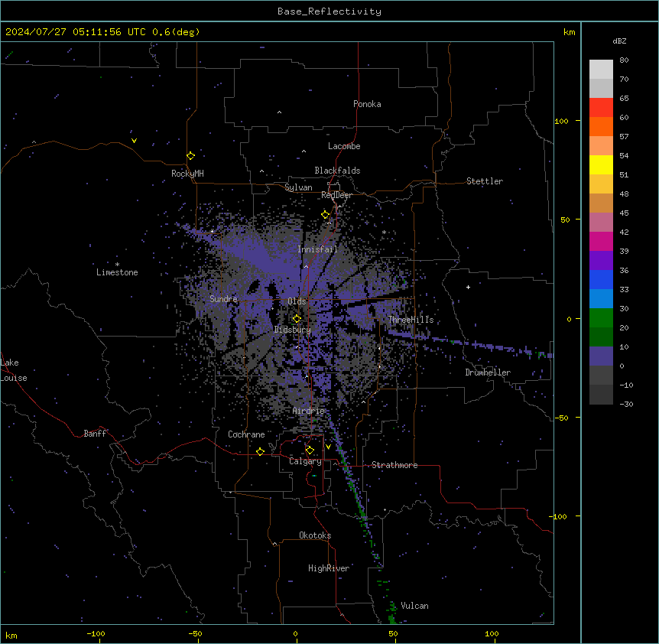659x644 pixels.
Task: Click the -100 tick on the bottom axis
Action: [96, 633]
